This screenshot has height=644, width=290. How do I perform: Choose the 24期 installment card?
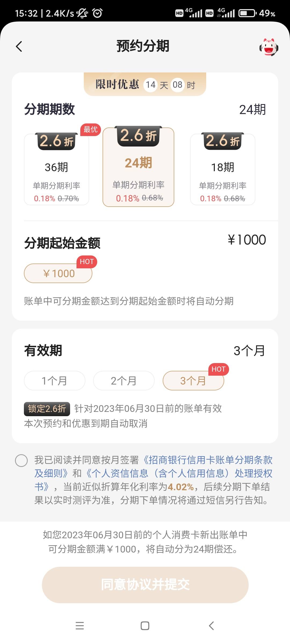[x=139, y=167]
